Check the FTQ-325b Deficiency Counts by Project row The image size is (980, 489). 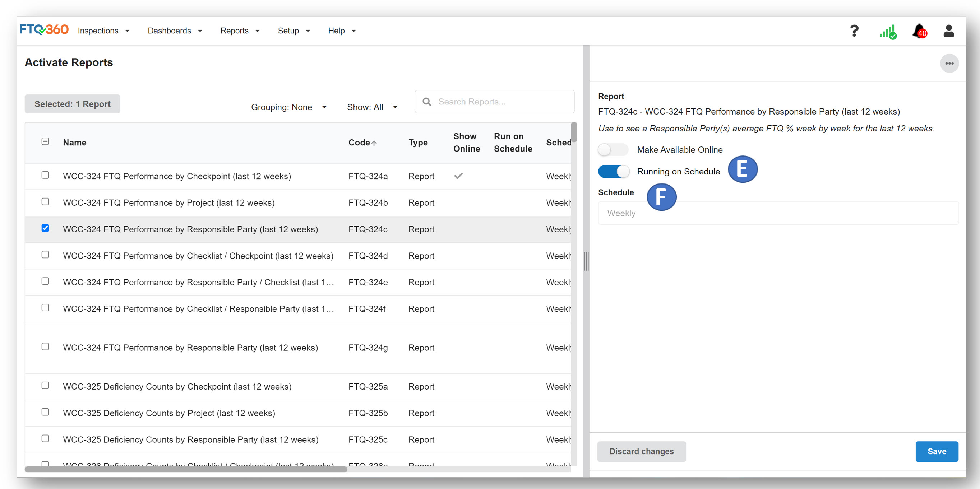pyautogui.click(x=45, y=412)
